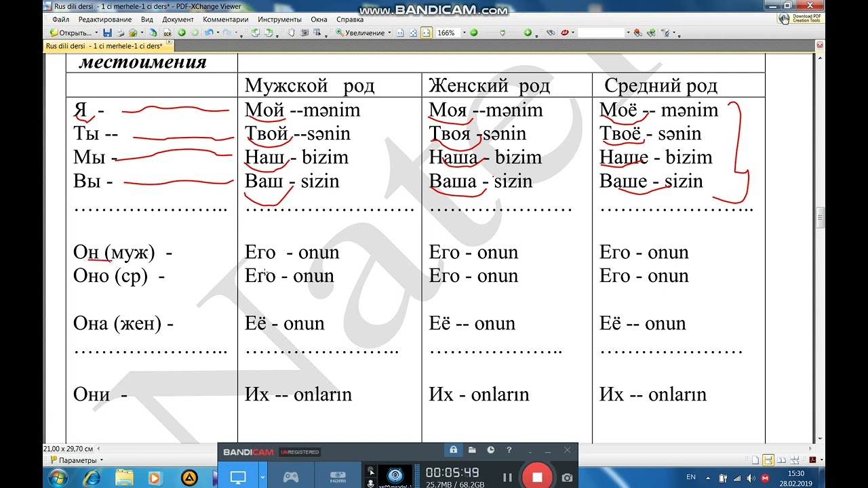Open the Вид menu
Image resolution: width=868 pixels, height=488 pixels.
(147, 20)
